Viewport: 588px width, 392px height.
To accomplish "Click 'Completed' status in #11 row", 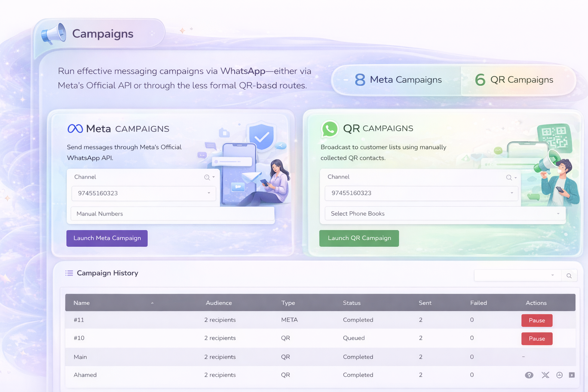I will (358, 320).
